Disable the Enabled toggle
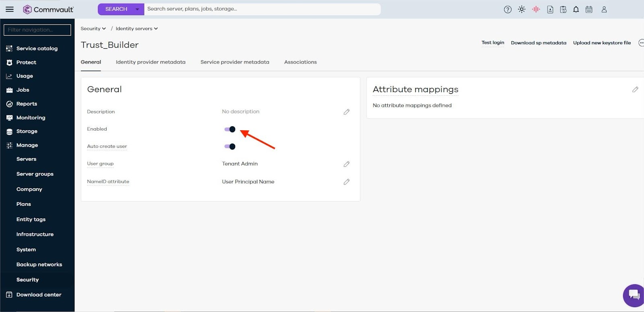644x312 pixels. click(x=230, y=129)
